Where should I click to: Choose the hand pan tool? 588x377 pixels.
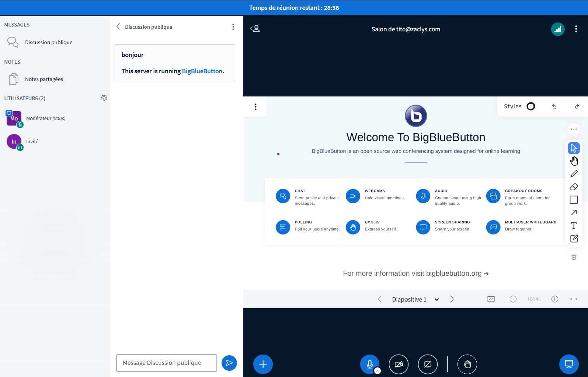pos(574,161)
